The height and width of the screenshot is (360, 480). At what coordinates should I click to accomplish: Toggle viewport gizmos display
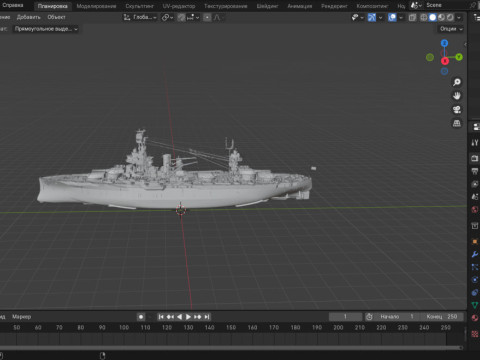372,17
